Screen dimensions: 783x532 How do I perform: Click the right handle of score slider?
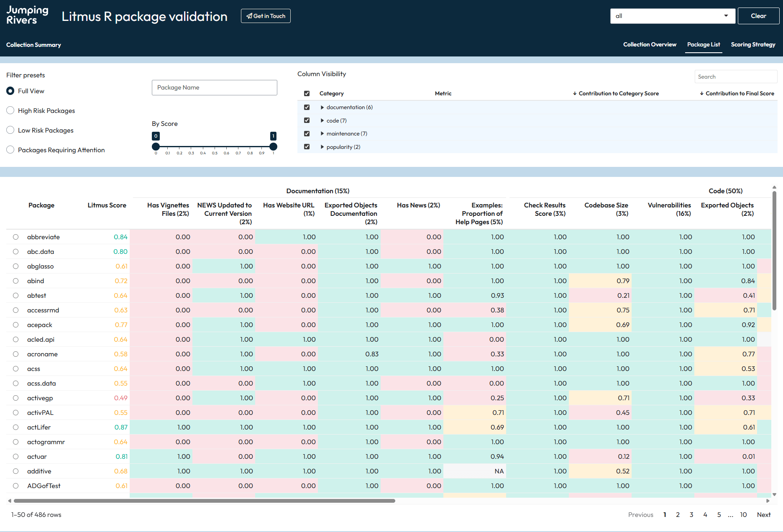(x=273, y=146)
